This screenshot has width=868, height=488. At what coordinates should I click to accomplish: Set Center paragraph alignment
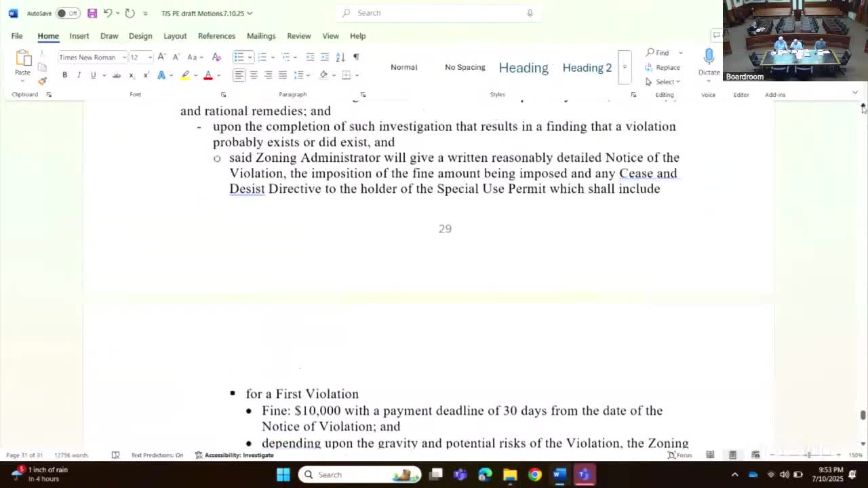pyautogui.click(x=254, y=75)
